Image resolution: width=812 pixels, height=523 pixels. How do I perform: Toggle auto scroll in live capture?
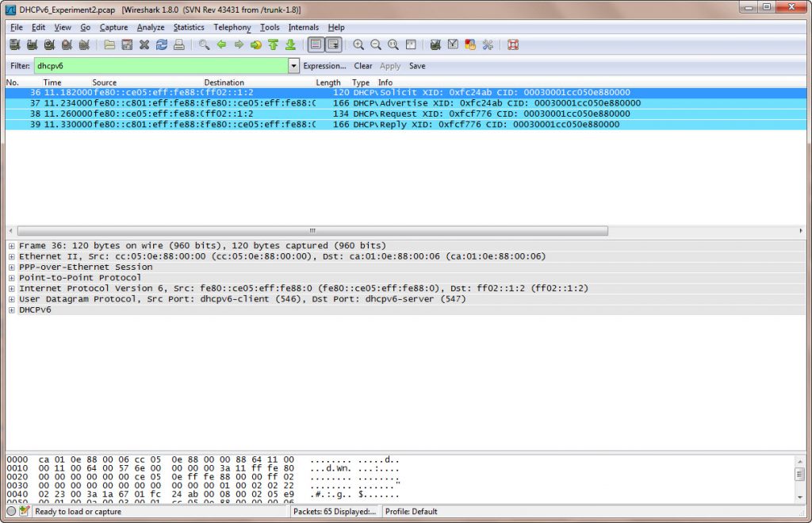pos(333,45)
